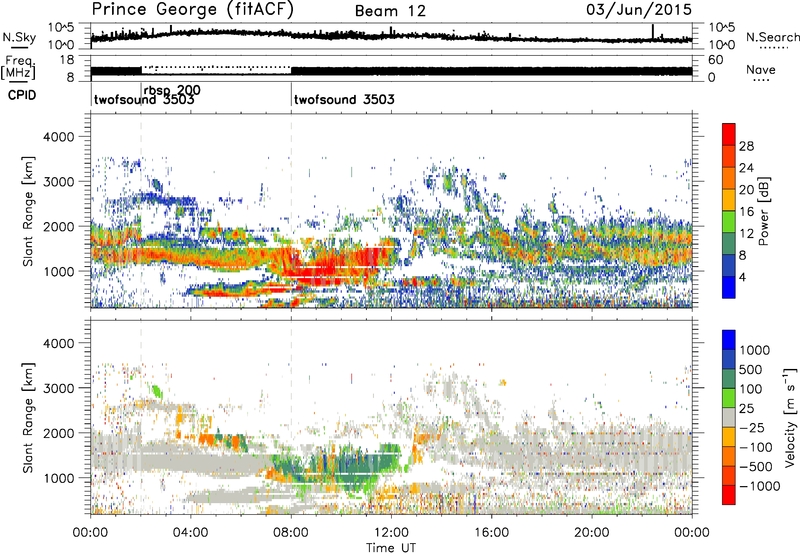
Task: Click the dashed 08:00 marker line in power panel
Action: click(x=291, y=211)
